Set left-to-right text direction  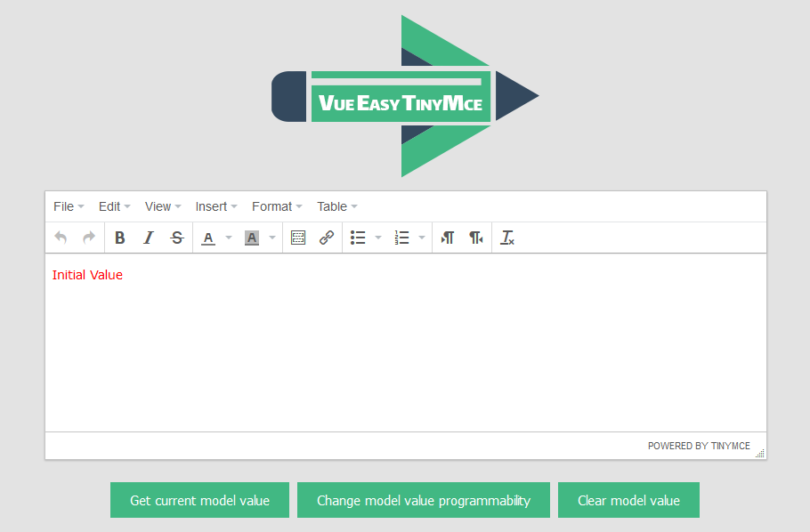(448, 238)
